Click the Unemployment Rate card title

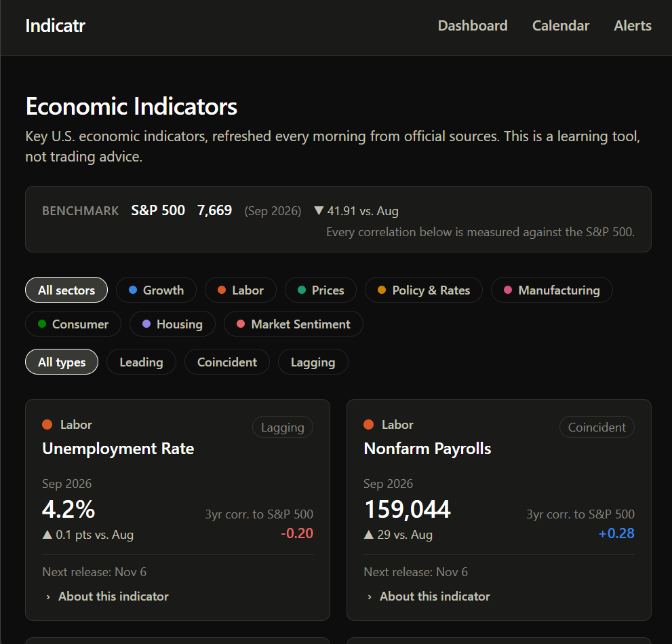pyautogui.click(x=118, y=449)
